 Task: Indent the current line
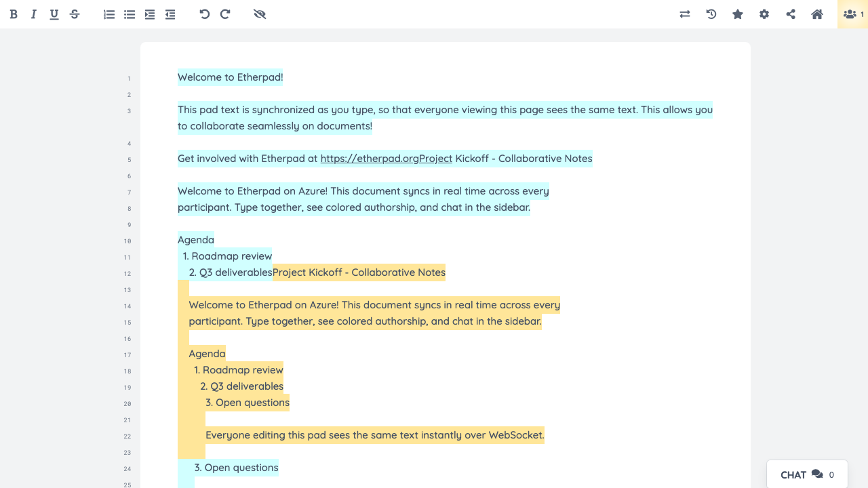click(x=150, y=14)
